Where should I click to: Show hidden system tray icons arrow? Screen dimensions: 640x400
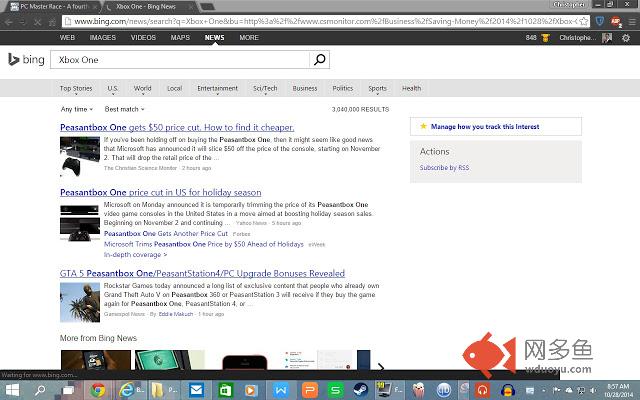(543, 391)
